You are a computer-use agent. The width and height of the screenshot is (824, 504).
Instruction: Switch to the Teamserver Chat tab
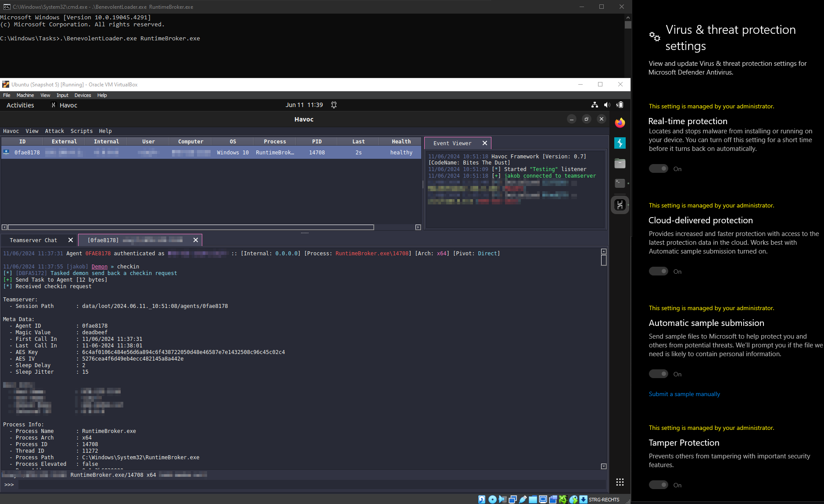point(33,240)
